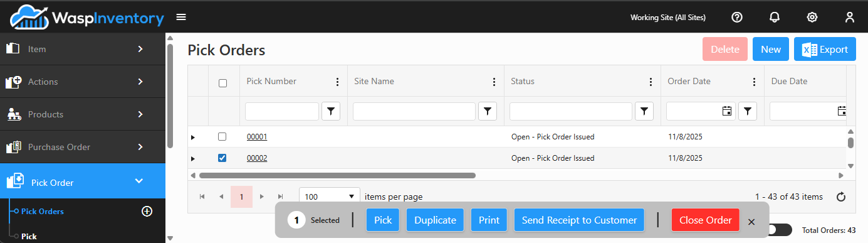Image resolution: width=868 pixels, height=243 pixels.
Task: Click the Working Site (All Sites) selector
Action: coord(668,18)
